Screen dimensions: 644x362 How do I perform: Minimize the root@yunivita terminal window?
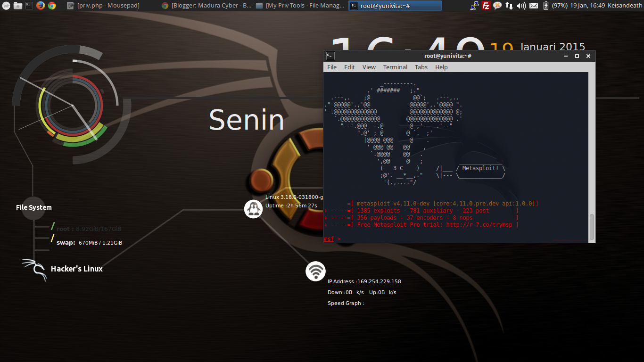pos(566,56)
